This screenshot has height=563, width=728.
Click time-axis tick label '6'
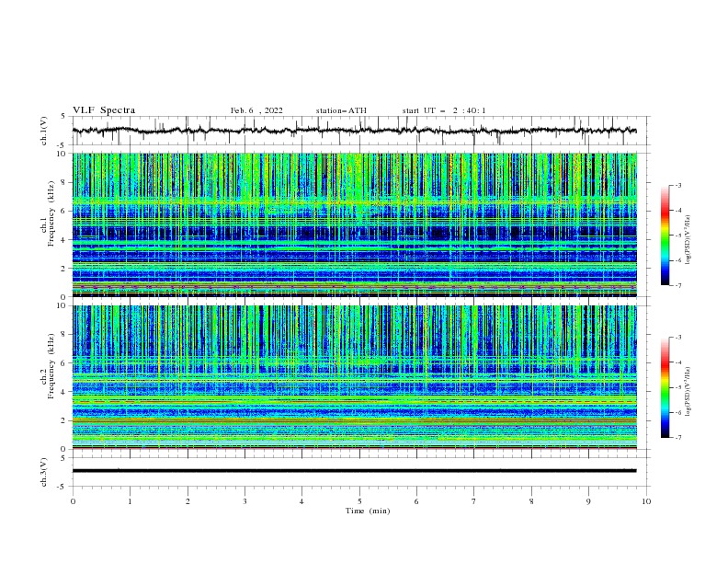click(417, 501)
